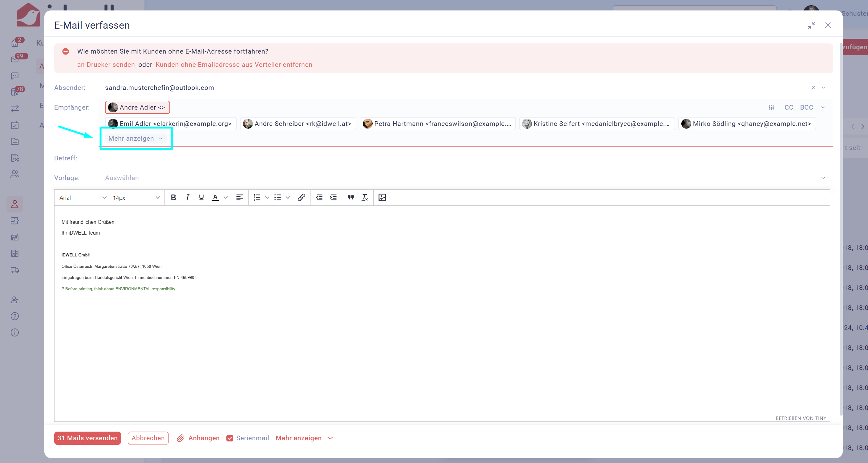Viewport: 868px width, 463px height.
Task: Insert an image into the email
Action: coord(382,197)
